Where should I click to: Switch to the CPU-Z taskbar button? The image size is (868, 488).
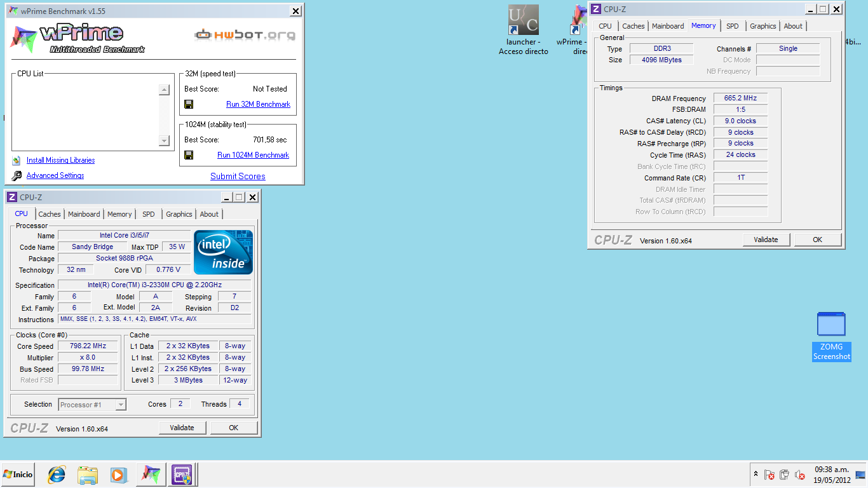(x=181, y=475)
